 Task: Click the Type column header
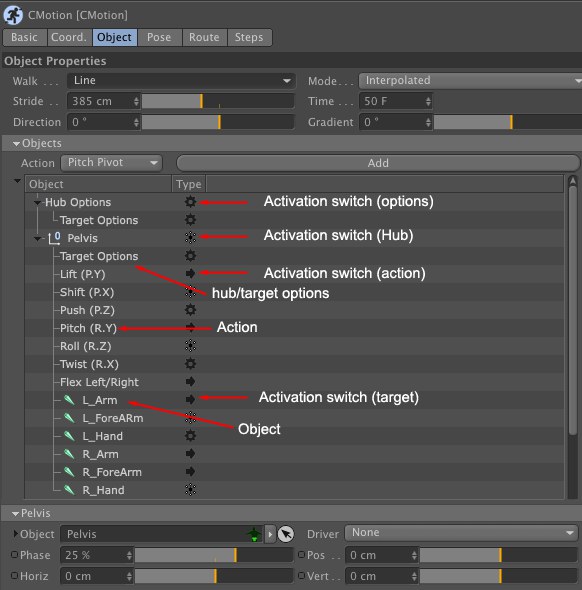pos(189,184)
